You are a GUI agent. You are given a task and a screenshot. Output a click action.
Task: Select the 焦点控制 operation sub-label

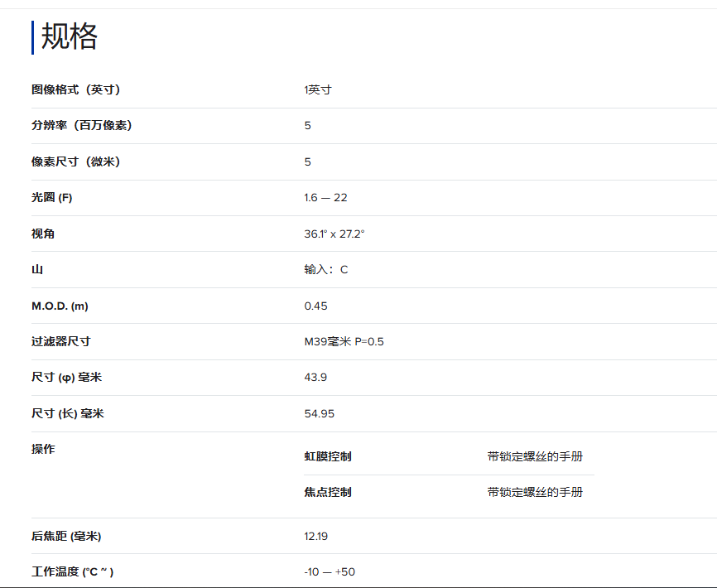tap(328, 492)
